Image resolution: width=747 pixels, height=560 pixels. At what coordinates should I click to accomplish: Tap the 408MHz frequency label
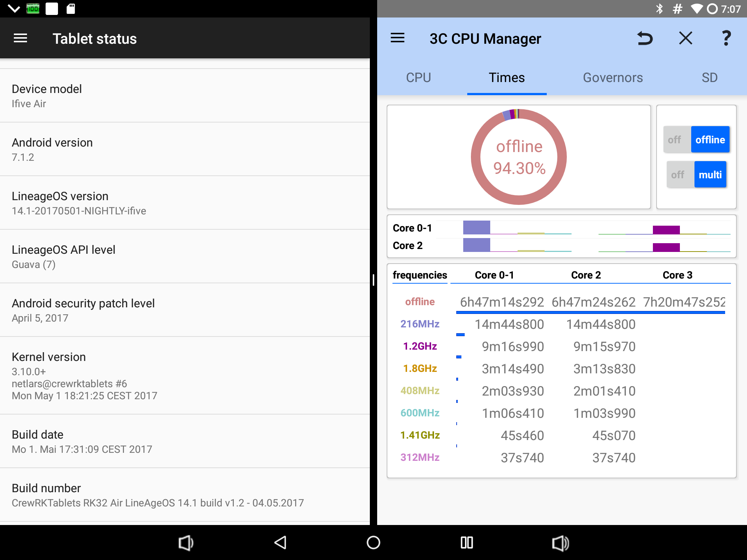[420, 391]
